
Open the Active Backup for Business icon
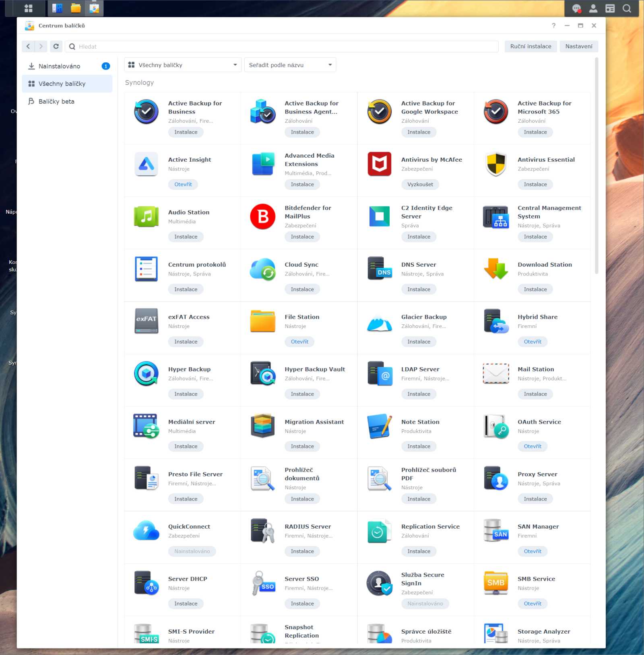(146, 112)
